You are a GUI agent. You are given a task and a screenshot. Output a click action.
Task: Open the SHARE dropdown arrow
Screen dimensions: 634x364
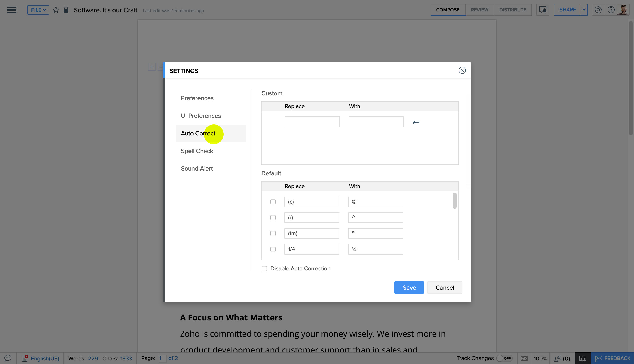tap(584, 10)
